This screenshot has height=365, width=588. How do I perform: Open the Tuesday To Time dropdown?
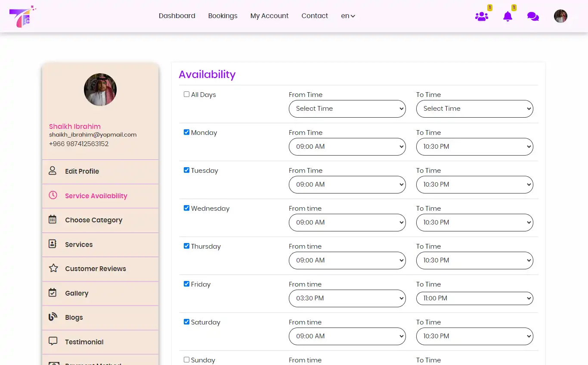click(x=474, y=184)
